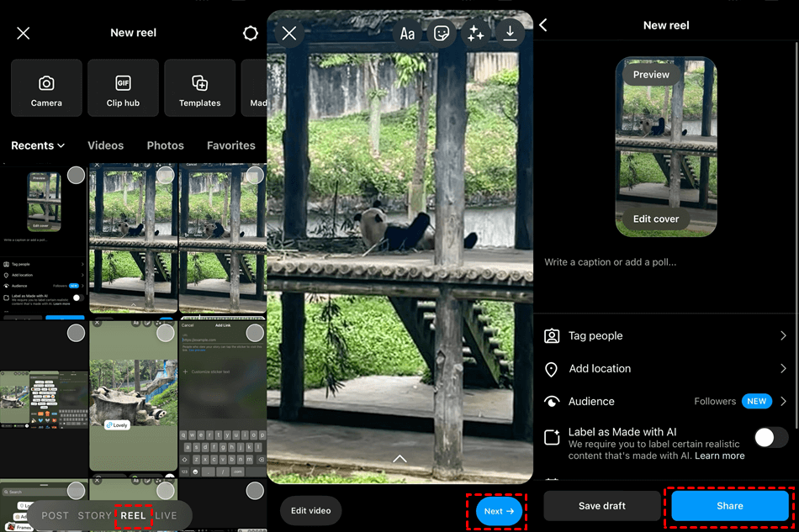Go back from the share screen
The image size is (799, 532).
pos(543,25)
